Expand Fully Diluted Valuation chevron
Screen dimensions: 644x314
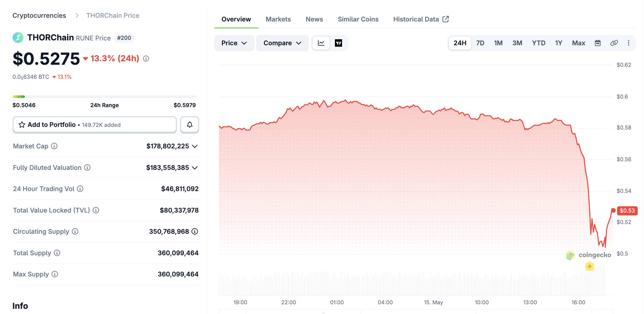[195, 168]
